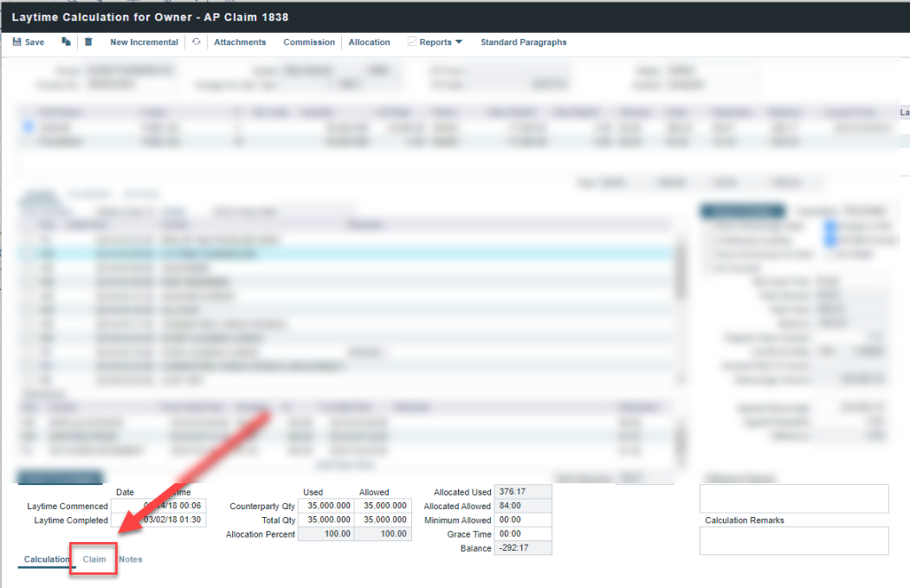Click the refresh icon after New Incremental
Screen dimensions: 910x588
pyautogui.click(x=197, y=42)
